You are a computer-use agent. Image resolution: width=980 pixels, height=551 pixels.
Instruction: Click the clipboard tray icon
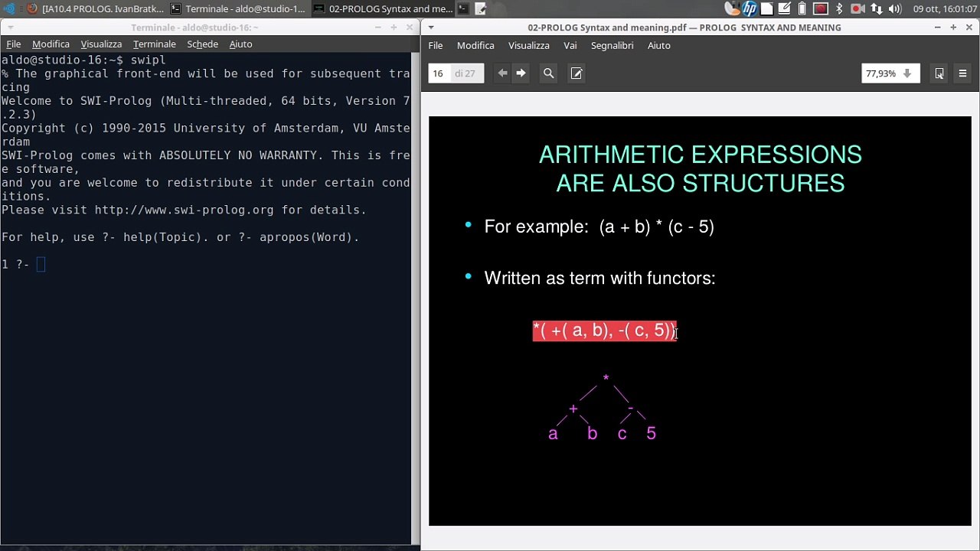pos(766,9)
